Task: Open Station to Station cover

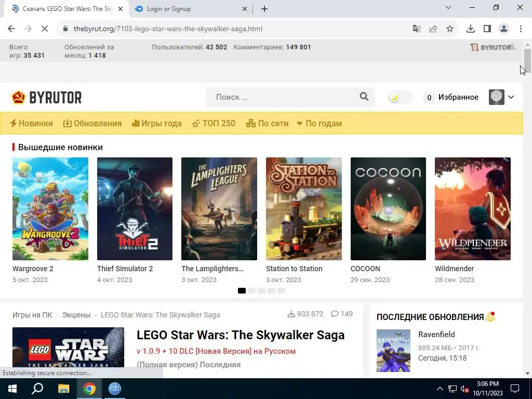Action: point(303,209)
